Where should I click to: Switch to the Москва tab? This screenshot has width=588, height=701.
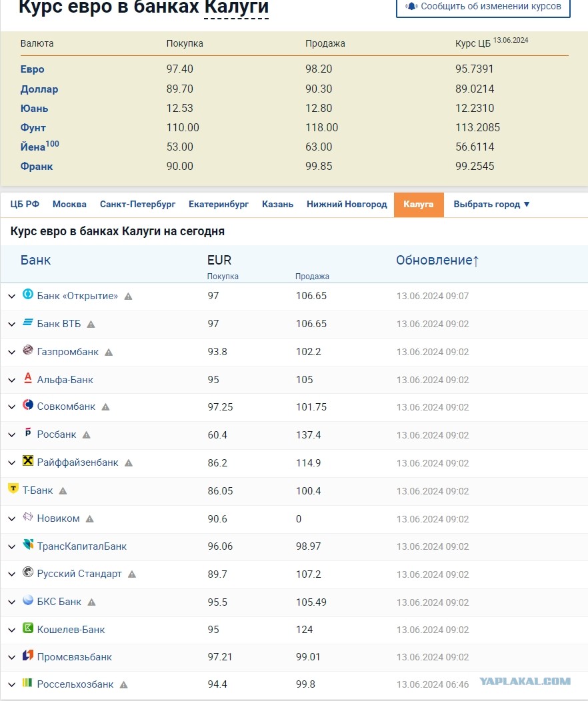(69, 205)
